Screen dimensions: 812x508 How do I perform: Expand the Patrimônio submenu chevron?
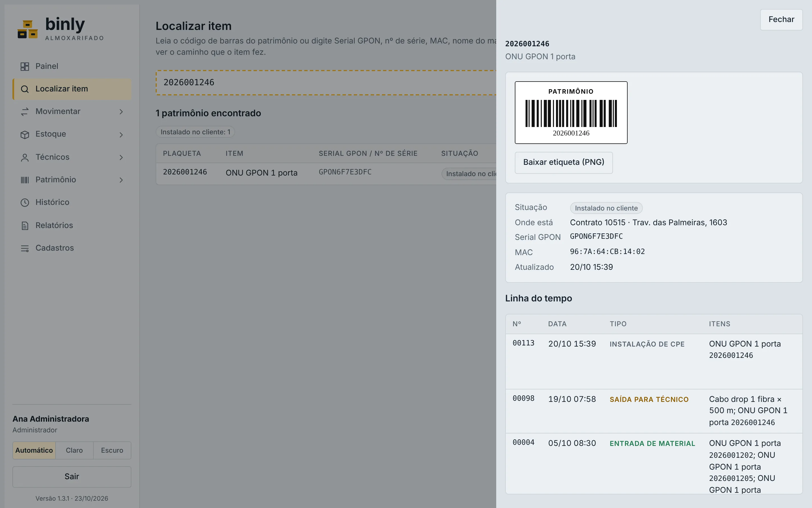(121, 180)
